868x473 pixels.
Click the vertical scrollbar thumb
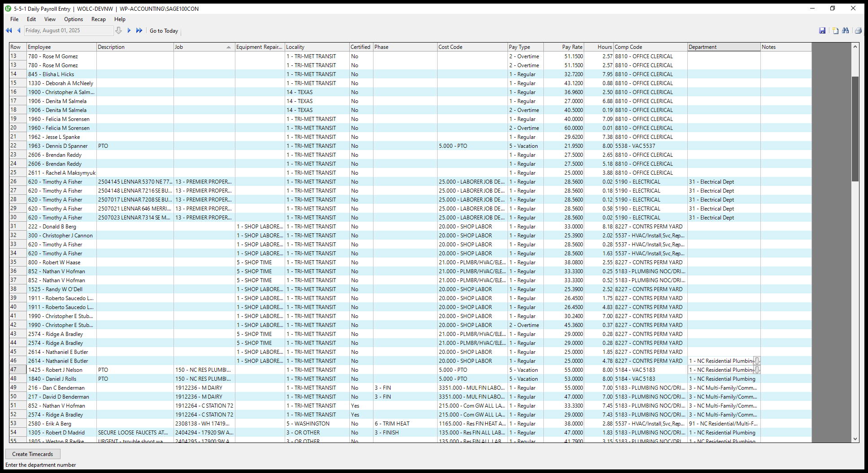click(x=855, y=129)
